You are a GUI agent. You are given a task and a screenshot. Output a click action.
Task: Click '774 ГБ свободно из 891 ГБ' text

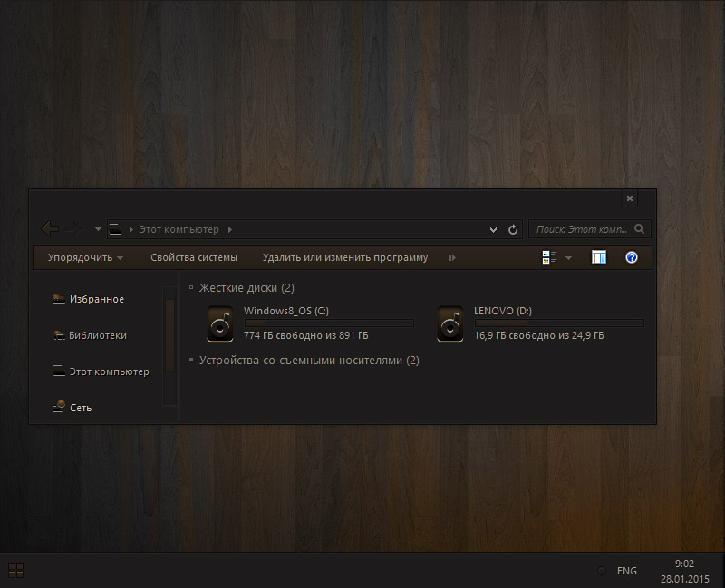pyautogui.click(x=306, y=335)
